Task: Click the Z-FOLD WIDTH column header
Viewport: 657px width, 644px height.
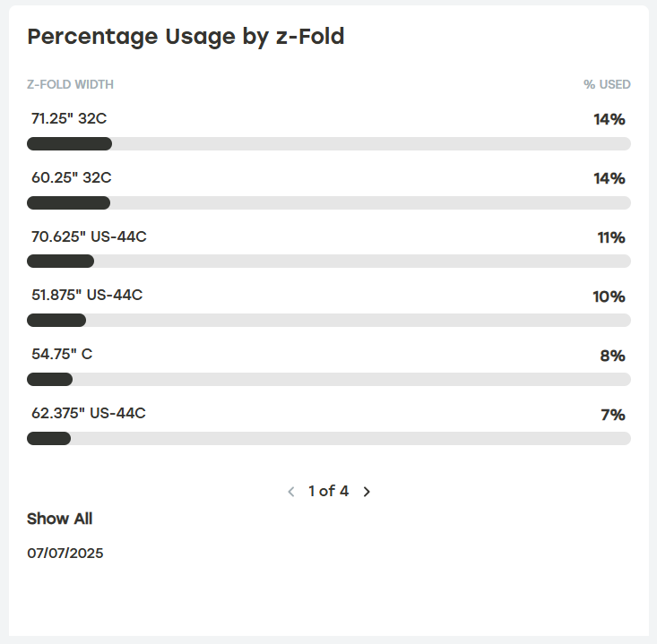Action: [x=70, y=85]
